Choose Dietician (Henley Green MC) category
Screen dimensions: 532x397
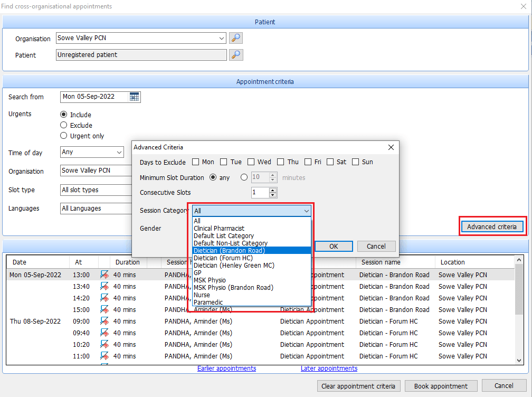tap(251, 266)
